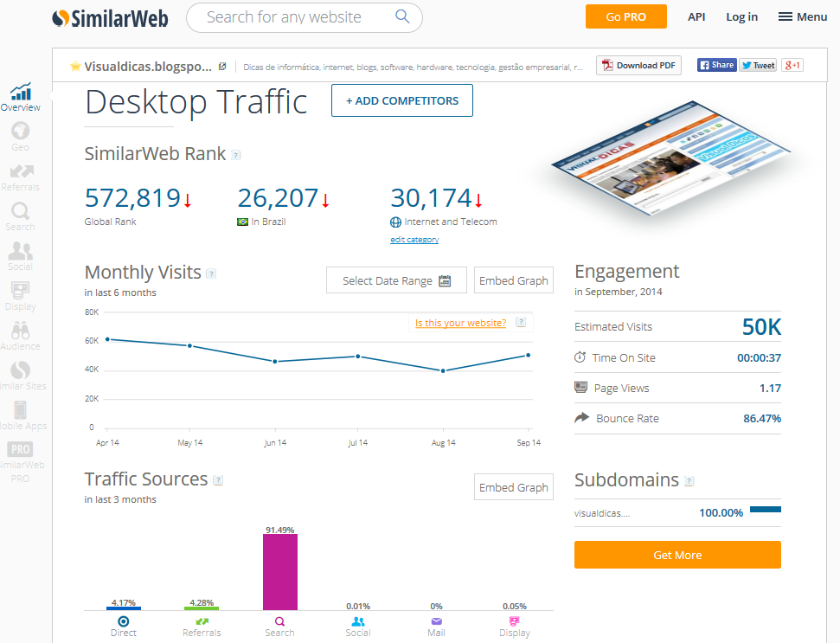This screenshot has width=840, height=643.
Task: Tweet this page
Action: pos(758,65)
